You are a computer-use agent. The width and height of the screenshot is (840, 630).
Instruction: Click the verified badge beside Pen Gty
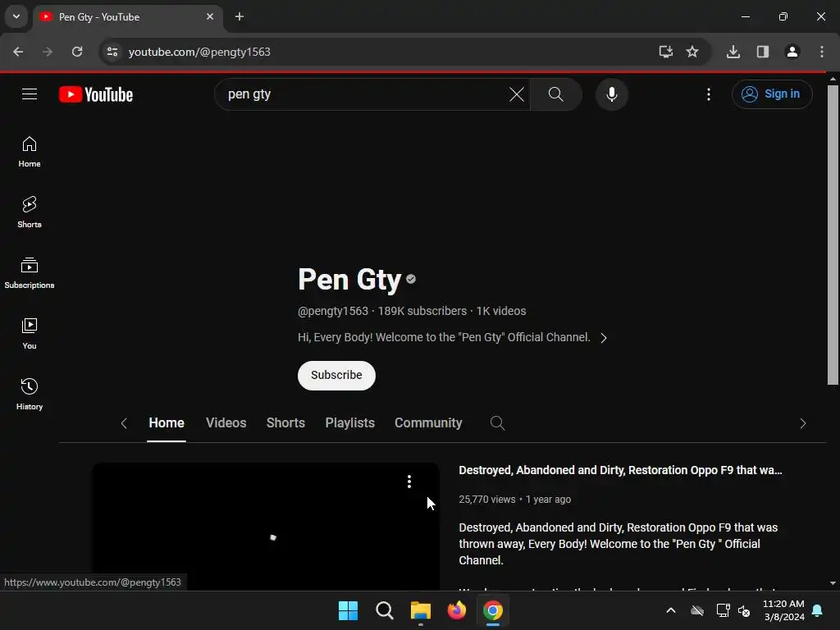coord(411,279)
